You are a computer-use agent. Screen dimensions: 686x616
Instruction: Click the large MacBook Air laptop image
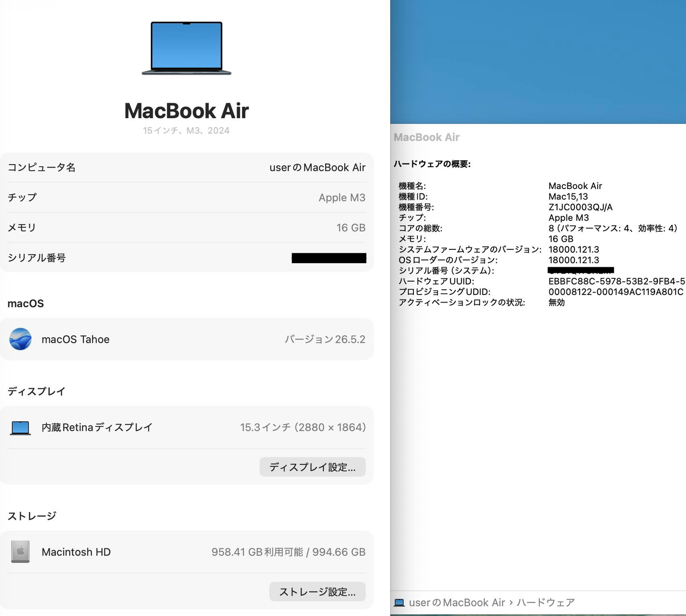click(x=187, y=48)
